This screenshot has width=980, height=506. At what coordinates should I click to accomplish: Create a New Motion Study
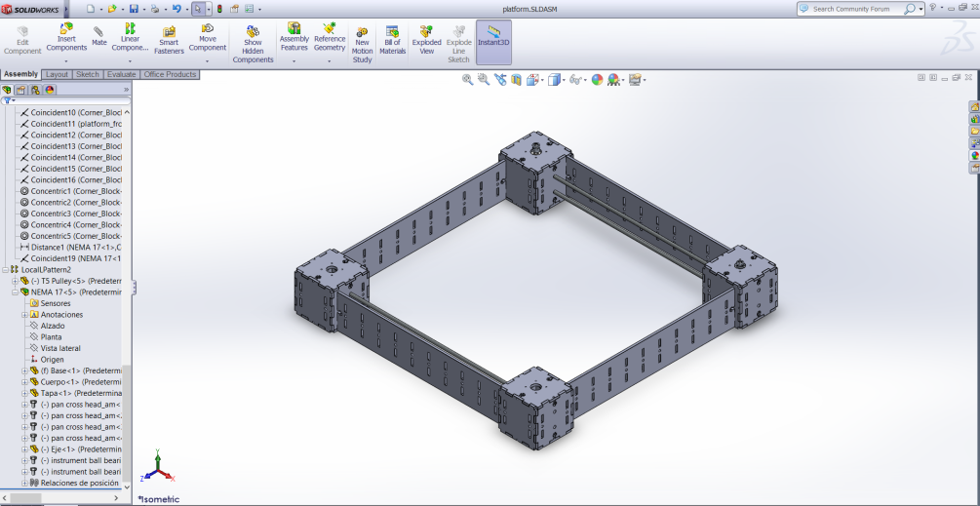click(x=362, y=44)
